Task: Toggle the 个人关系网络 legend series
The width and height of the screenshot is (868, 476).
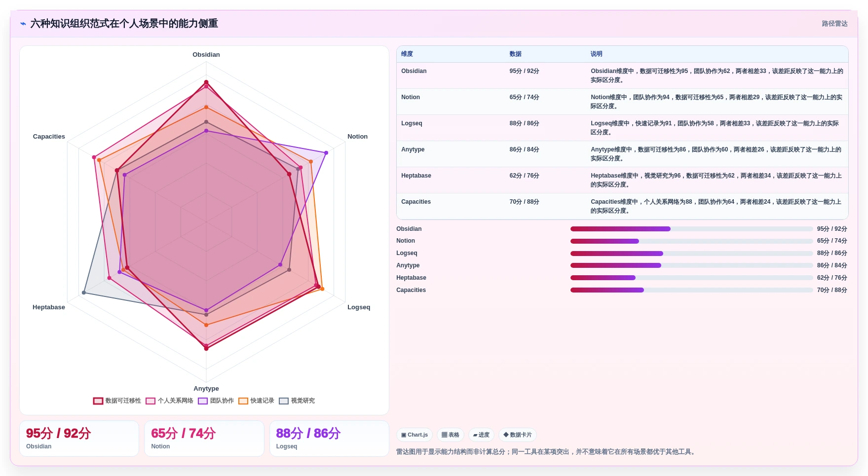Action: tap(169, 401)
